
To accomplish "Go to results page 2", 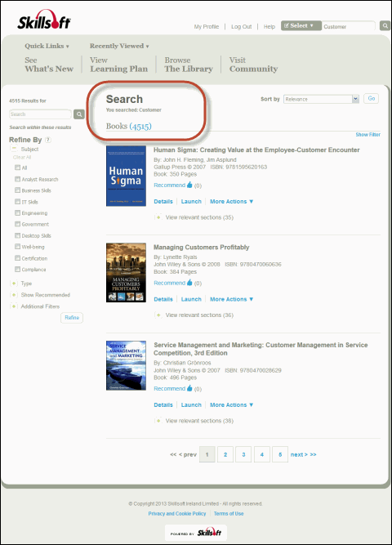I will [x=225, y=454].
